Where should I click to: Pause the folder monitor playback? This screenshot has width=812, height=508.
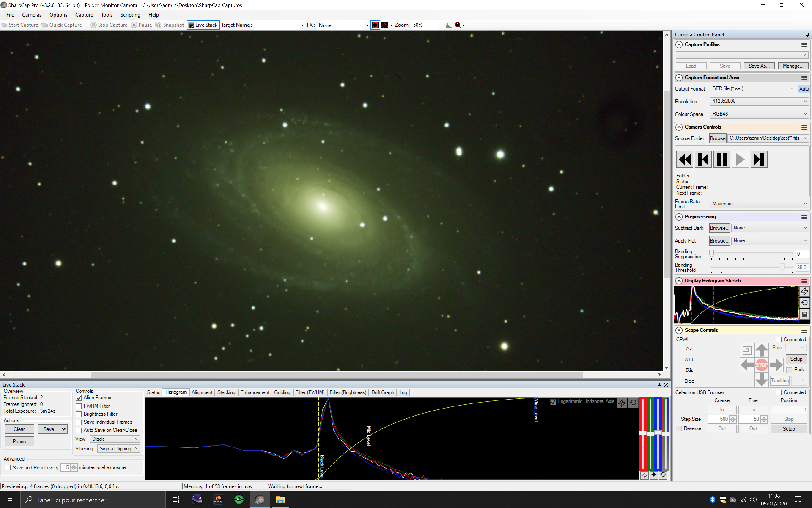point(722,159)
